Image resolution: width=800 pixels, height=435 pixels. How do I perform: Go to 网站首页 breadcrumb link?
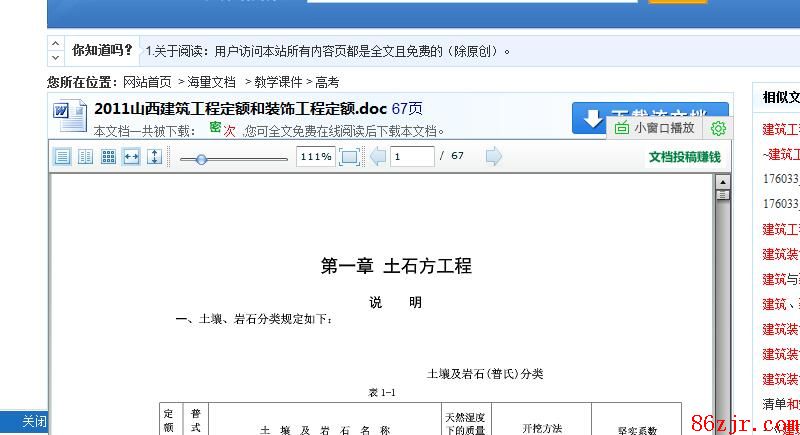pyautogui.click(x=147, y=82)
